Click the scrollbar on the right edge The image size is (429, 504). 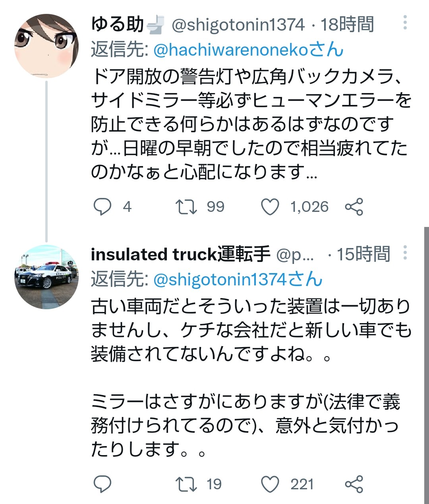(426, 358)
